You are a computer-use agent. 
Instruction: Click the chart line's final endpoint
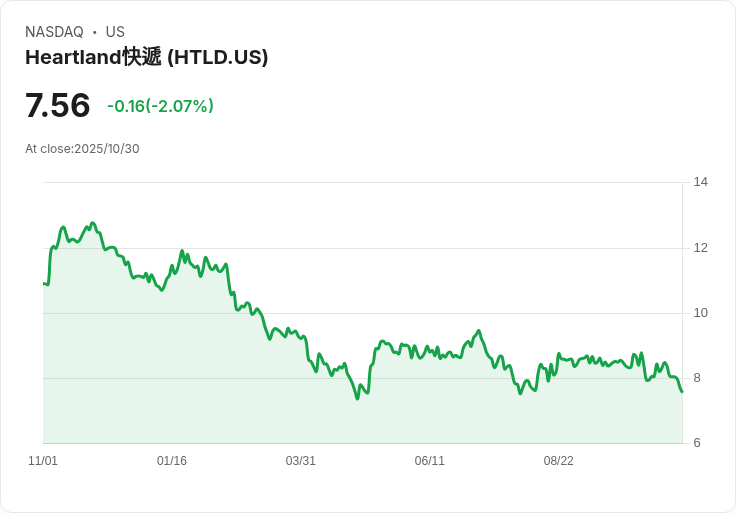click(x=682, y=392)
